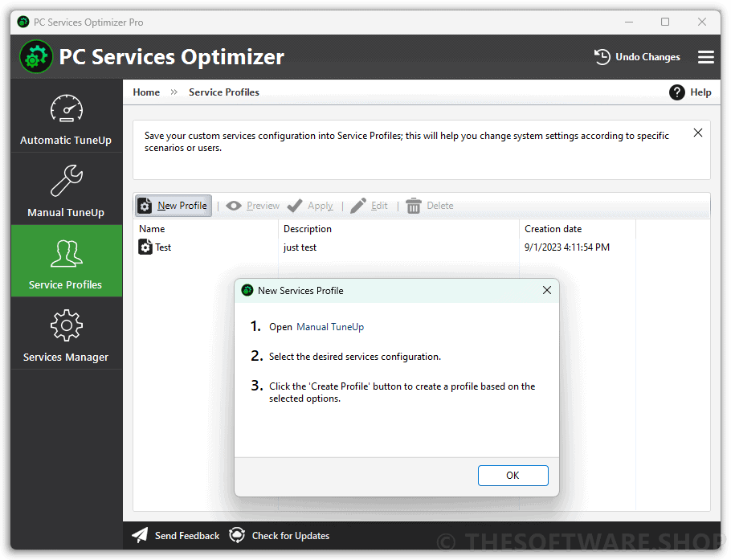Click the Delete trash toolbar item

tap(430, 206)
